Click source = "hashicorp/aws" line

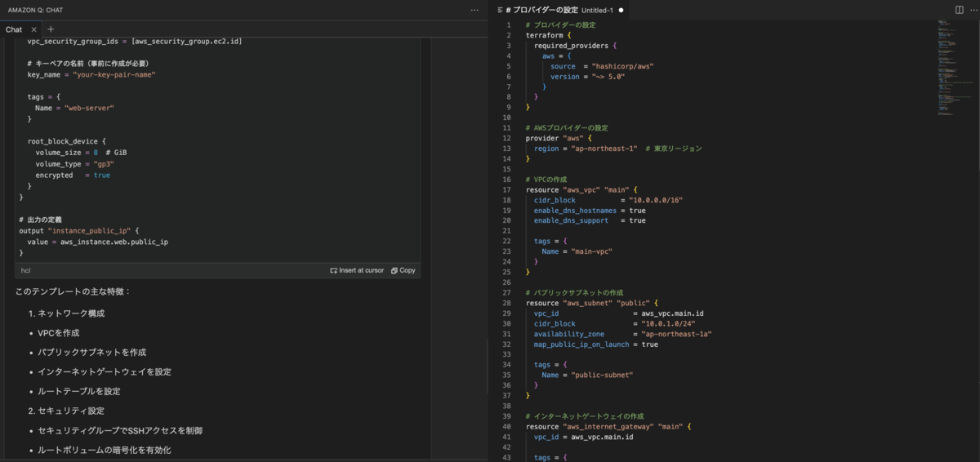[602, 66]
